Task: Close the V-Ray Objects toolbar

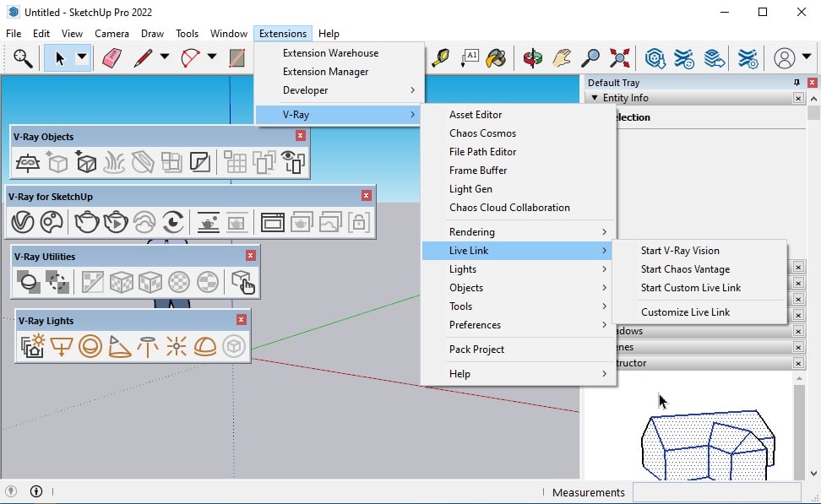Action: pyautogui.click(x=300, y=136)
